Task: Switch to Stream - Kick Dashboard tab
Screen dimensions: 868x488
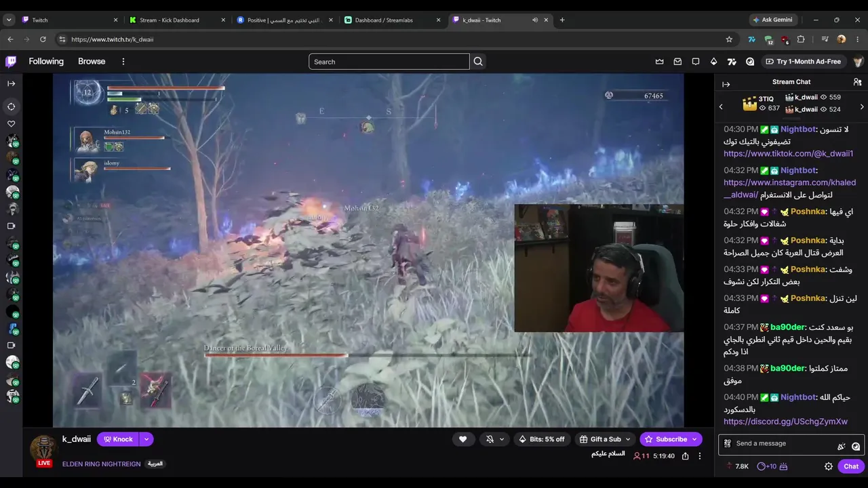Action: point(176,20)
